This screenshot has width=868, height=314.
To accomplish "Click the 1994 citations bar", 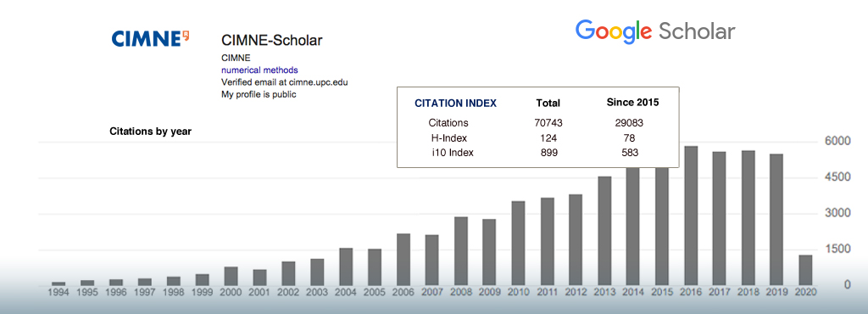I will (58, 284).
